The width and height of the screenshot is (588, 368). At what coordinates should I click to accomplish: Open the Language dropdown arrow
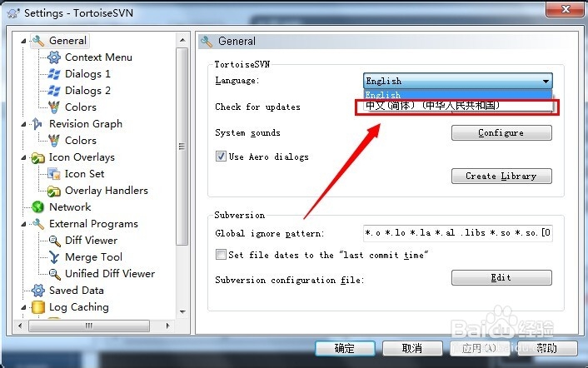tap(546, 81)
